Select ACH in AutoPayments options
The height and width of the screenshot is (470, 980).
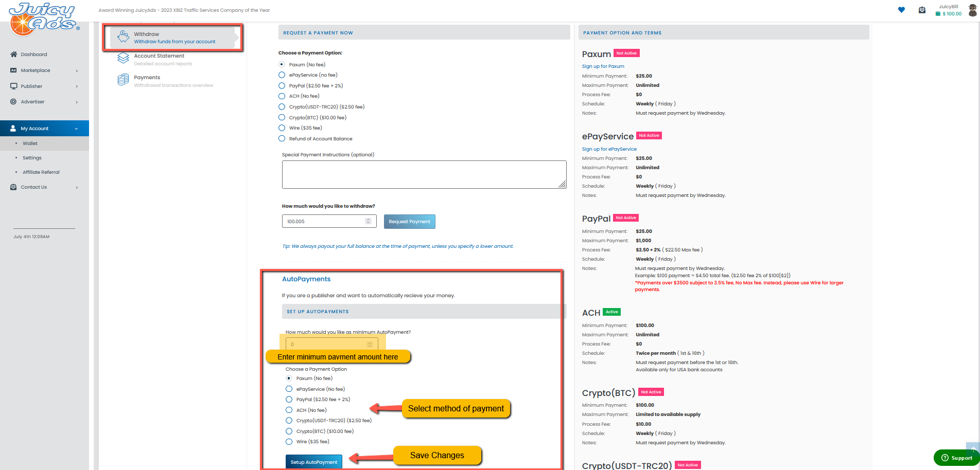(289, 410)
